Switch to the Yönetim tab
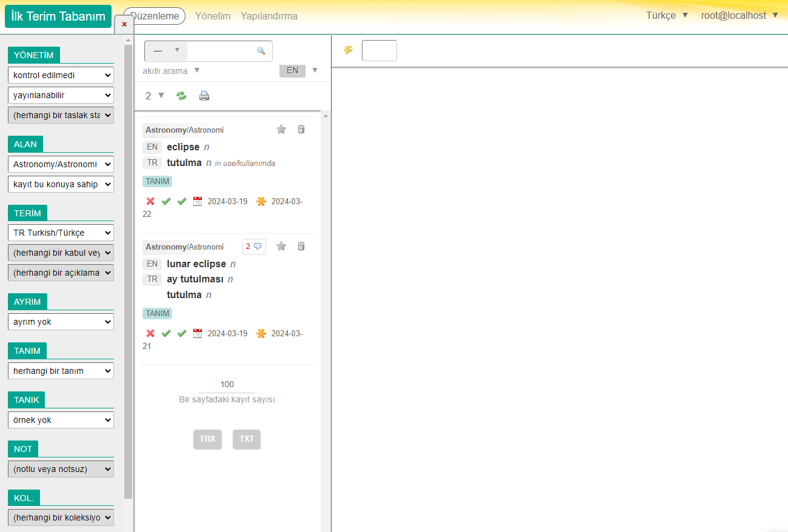Screen dimensions: 788x532 [x=213, y=16]
